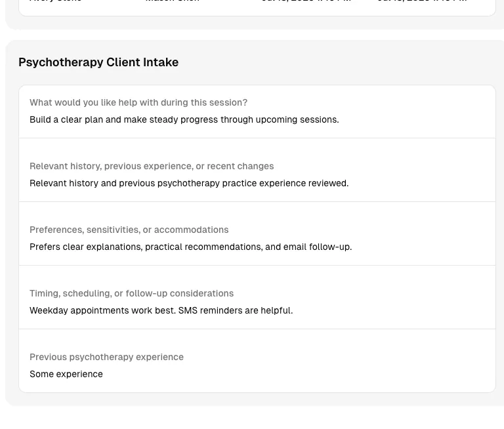Click the cut-off Avery Stone name cell

(55, 1)
